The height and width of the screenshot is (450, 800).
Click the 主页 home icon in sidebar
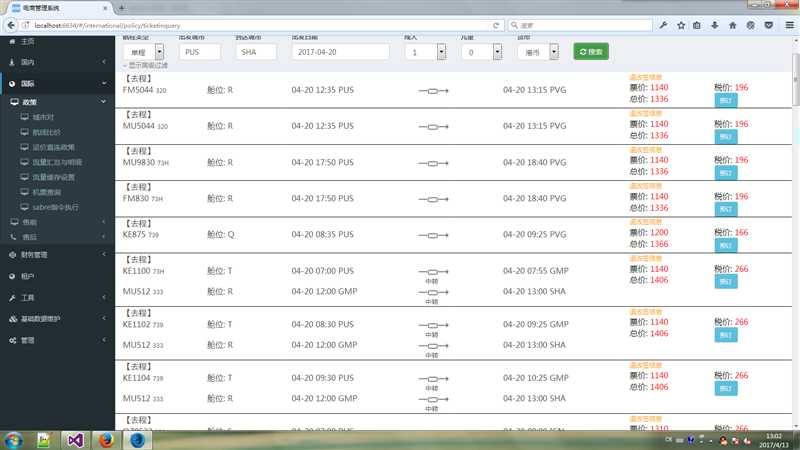(12, 41)
